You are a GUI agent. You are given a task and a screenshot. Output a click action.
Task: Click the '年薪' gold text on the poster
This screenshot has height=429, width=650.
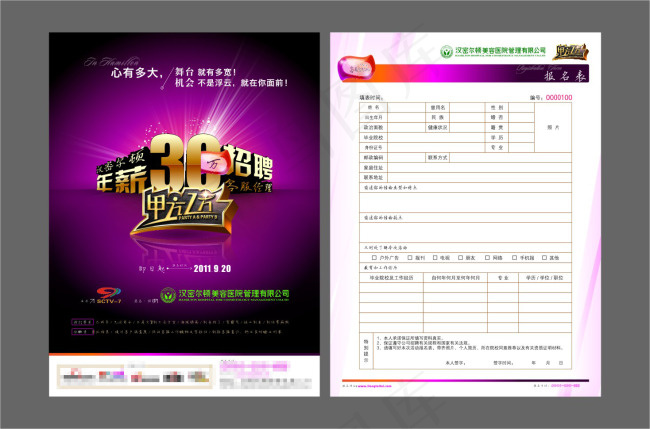122,179
